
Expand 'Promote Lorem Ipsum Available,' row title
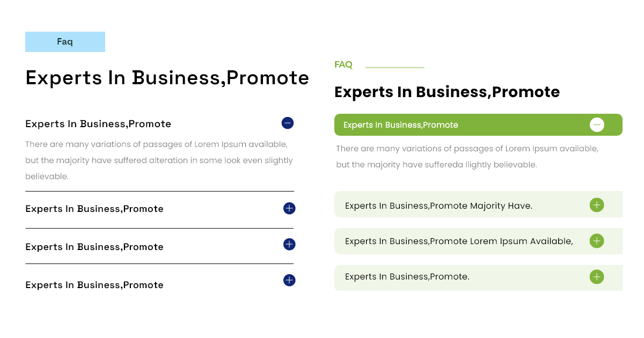459,241
